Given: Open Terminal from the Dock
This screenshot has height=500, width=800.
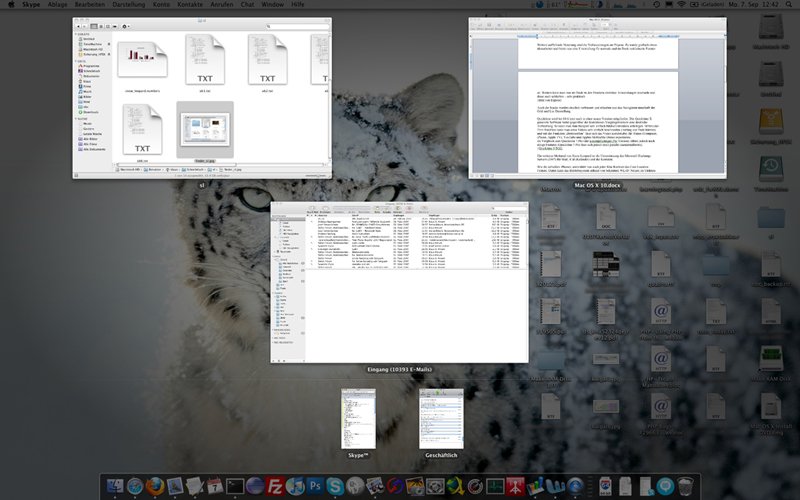Looking at the screenshot, I should point(235,486).
